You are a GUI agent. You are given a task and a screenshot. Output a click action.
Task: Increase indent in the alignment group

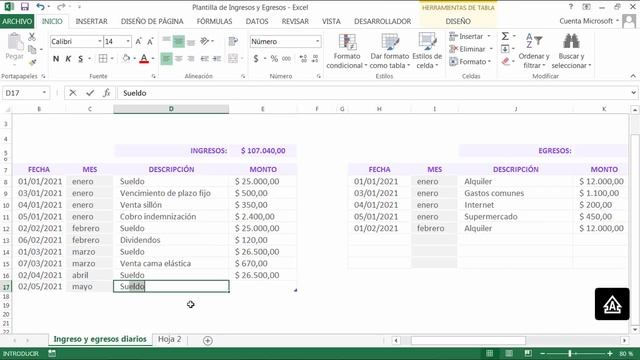coord(217,59)
